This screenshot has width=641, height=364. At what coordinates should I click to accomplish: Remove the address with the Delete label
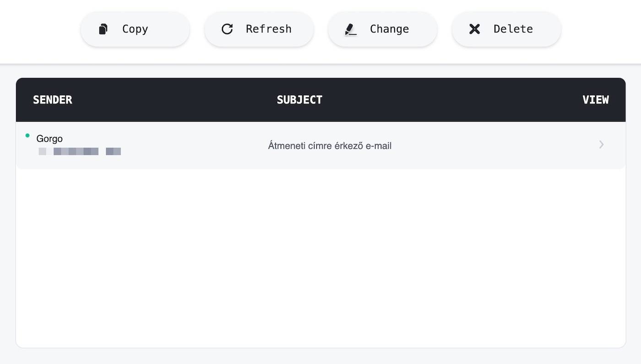[513, 29]
